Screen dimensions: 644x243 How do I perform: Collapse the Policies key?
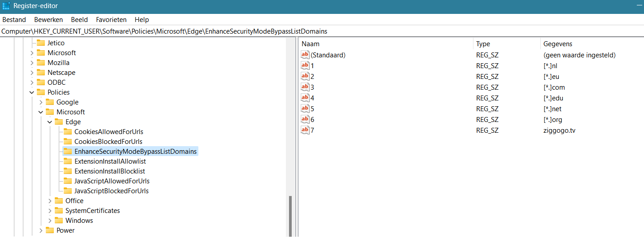click(x=32, y=92)
